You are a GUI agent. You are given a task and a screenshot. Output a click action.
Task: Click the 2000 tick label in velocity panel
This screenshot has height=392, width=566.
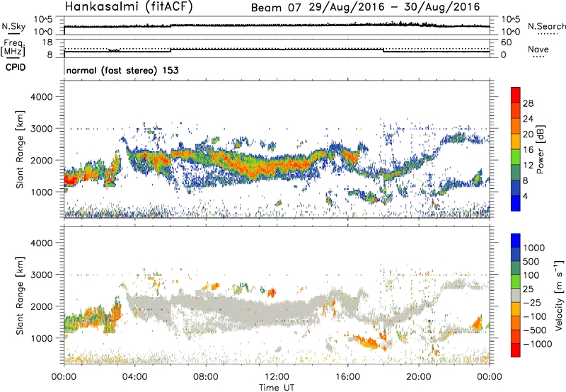pos(42,307)
